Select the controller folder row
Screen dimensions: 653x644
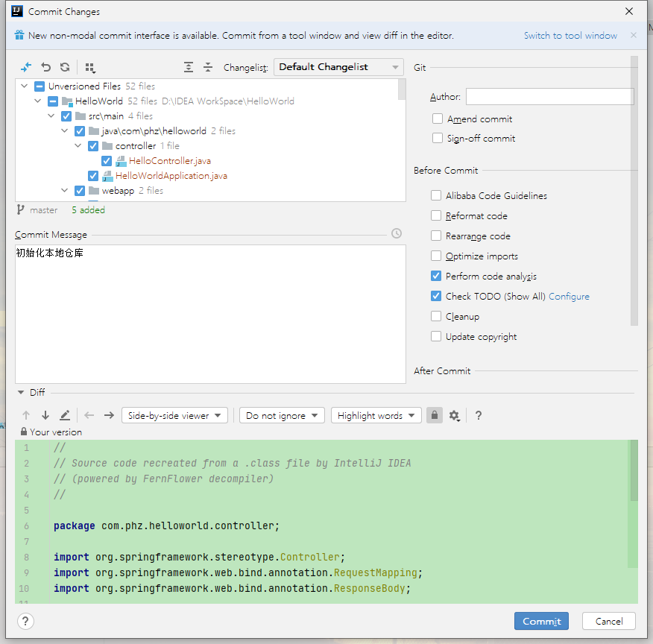[x=210, y=145]
